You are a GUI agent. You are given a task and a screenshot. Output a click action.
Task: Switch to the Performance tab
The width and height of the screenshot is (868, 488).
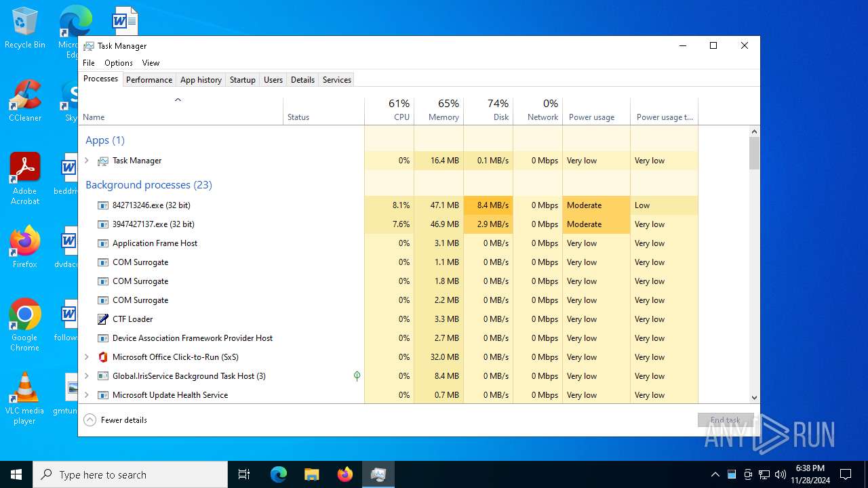click(149, 80)
